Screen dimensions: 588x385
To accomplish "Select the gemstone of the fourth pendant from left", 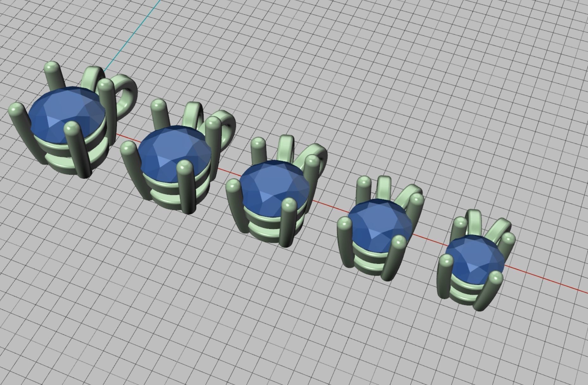I will click(x=380, y=226).
